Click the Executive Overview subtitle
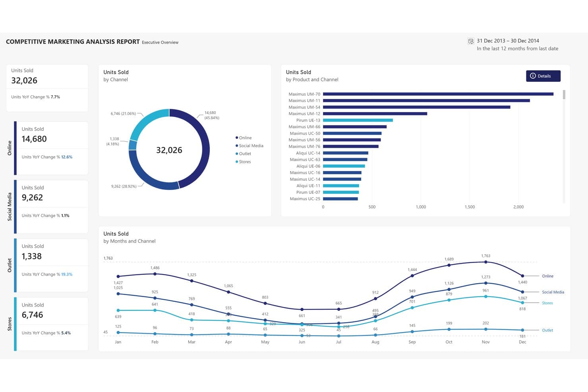The height and width of the screenshot is (392, 588). (160, 42)
